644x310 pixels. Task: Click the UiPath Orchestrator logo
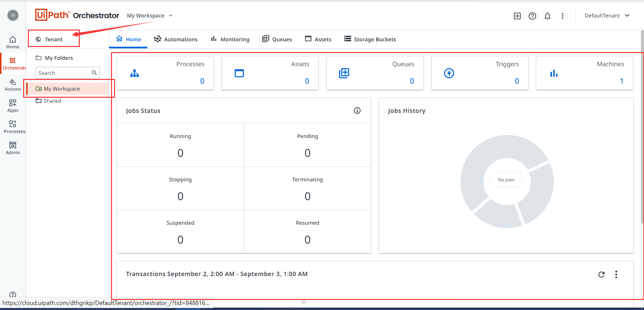click(x=77, y=15)
